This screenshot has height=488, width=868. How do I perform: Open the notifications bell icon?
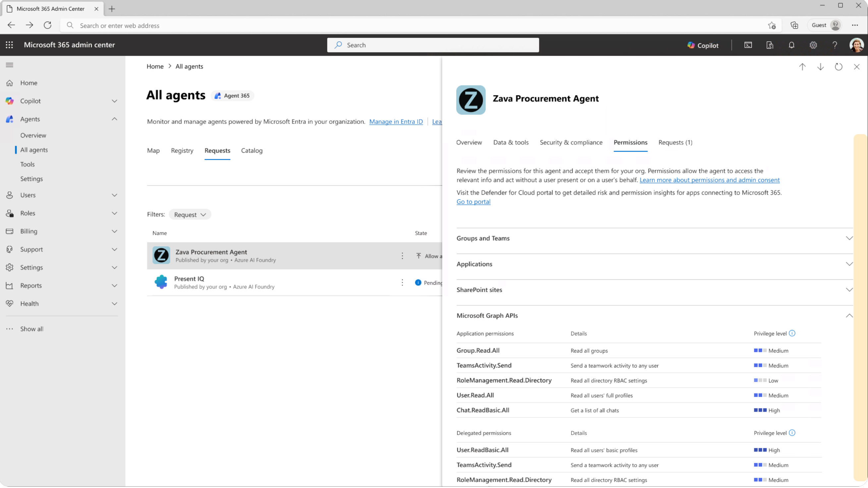tap(791, 45)
